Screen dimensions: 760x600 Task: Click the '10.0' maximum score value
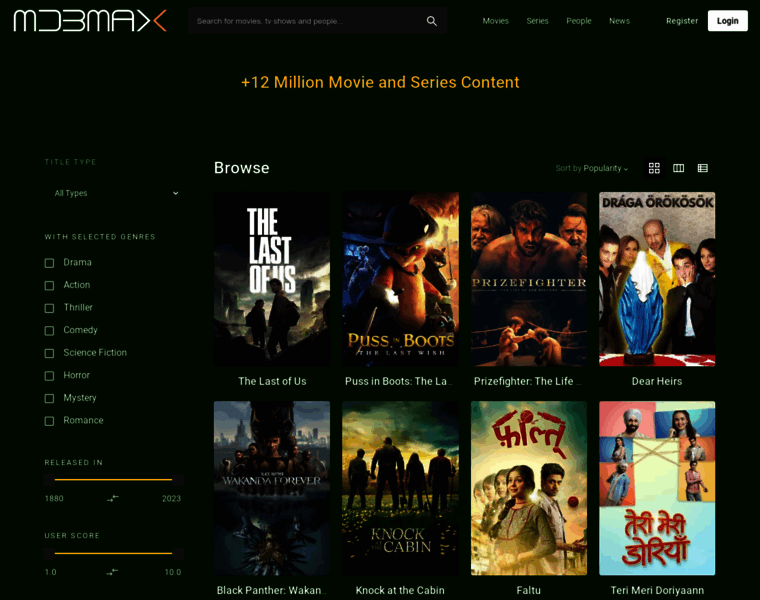(173, 572)
